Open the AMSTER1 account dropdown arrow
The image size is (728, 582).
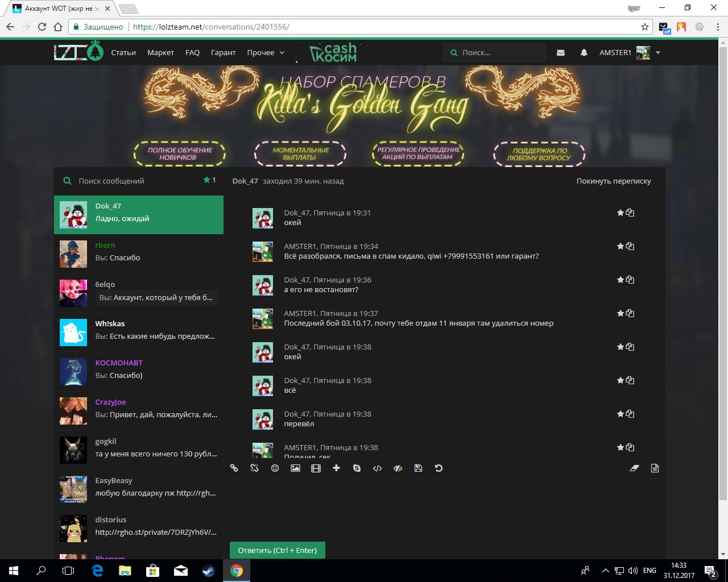658,53
